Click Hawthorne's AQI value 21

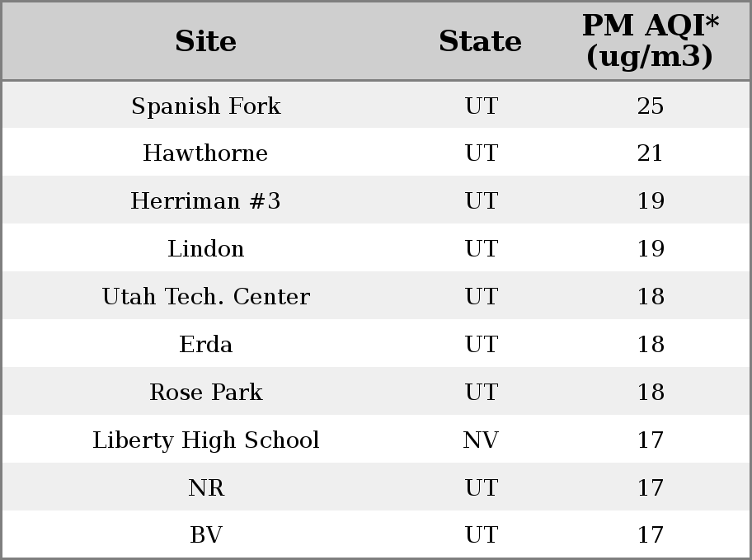pos(651,153)
